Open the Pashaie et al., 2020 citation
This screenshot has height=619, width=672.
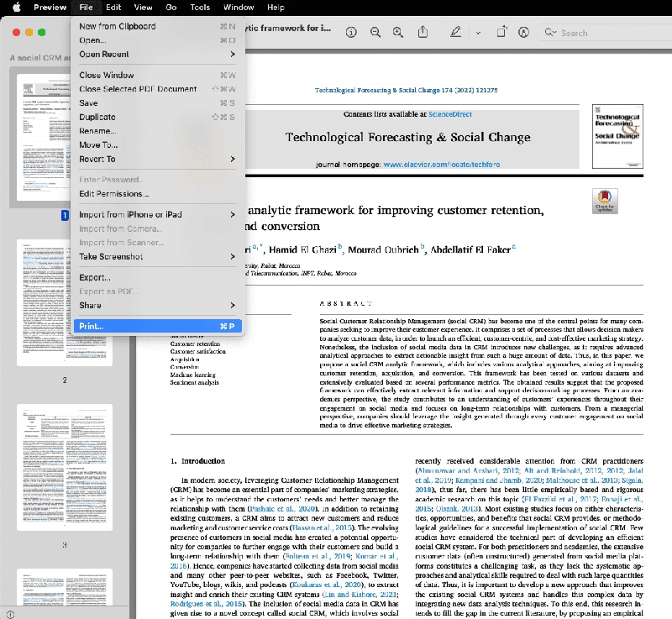click(x=283, y=509)
